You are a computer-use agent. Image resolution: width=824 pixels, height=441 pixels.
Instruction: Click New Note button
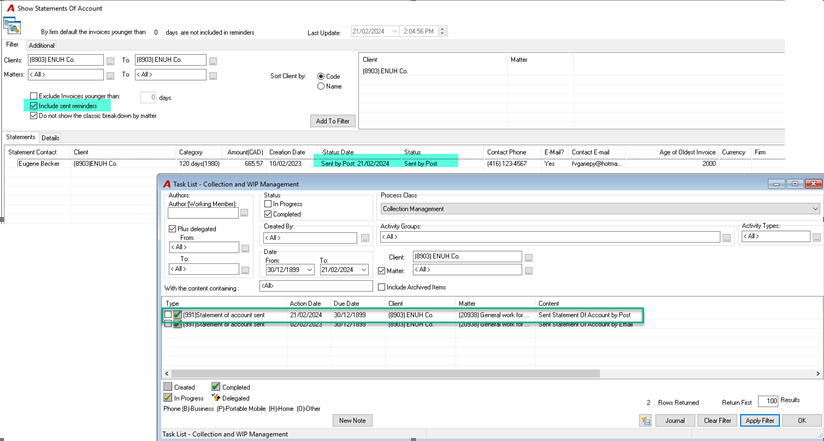pos(353,421)
